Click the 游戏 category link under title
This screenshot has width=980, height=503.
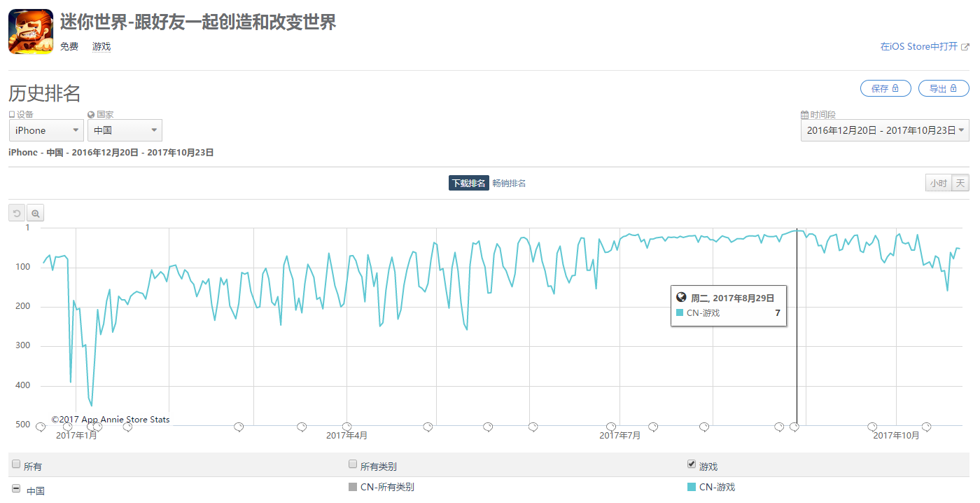(101, 47)
